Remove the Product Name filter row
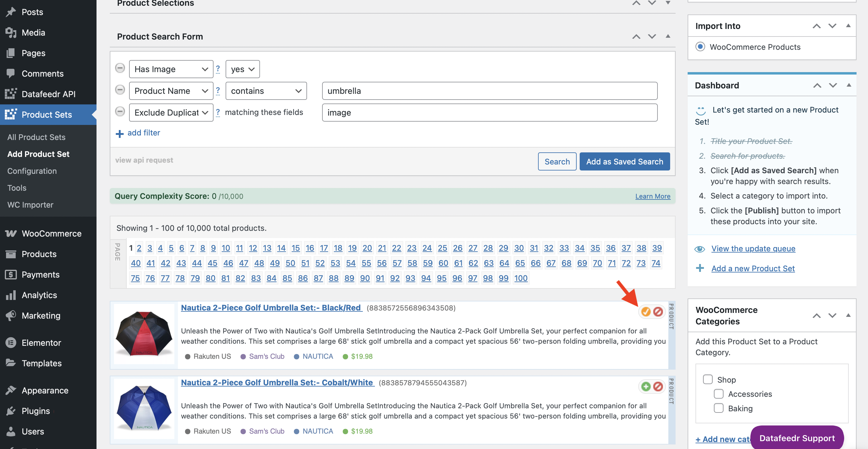868x449 pixels. tap(120, 90)
